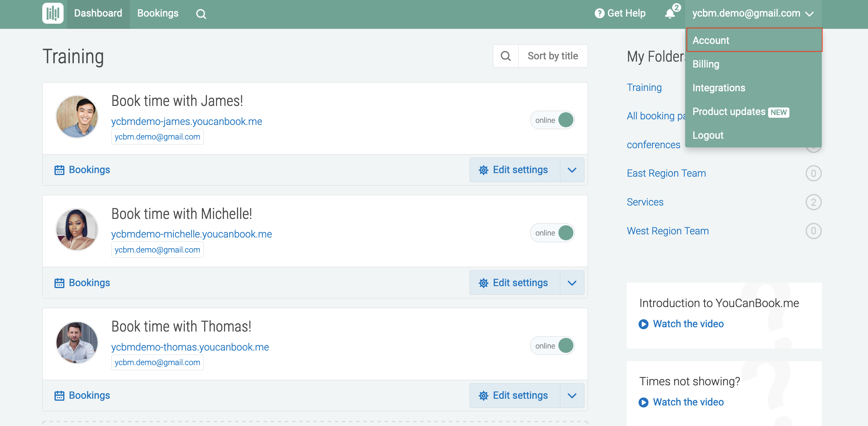Open Edit settings for Thomas's page
This screenshot has height=426, width=868.
(515, 396)
